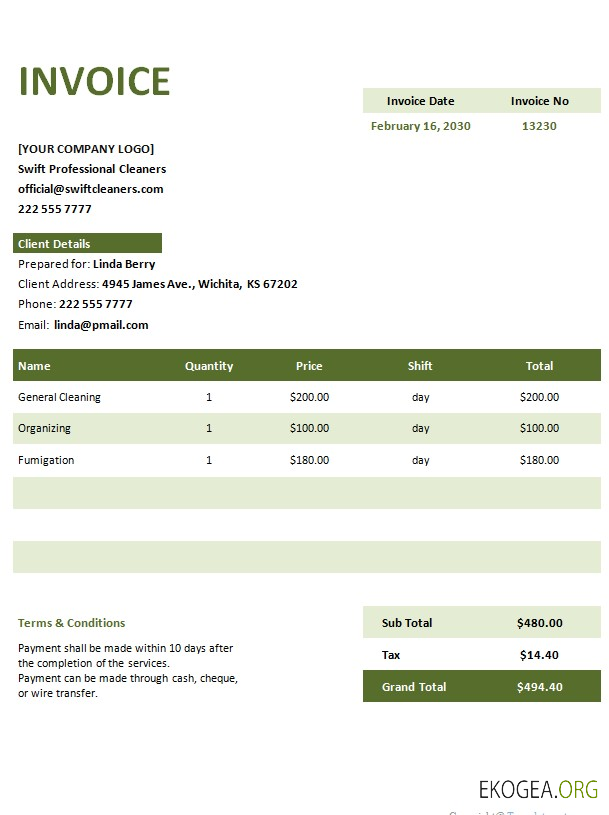Screen dimensions: 609x815
Task: Open the linda@pmail.com email address
Action: (101, 325)
